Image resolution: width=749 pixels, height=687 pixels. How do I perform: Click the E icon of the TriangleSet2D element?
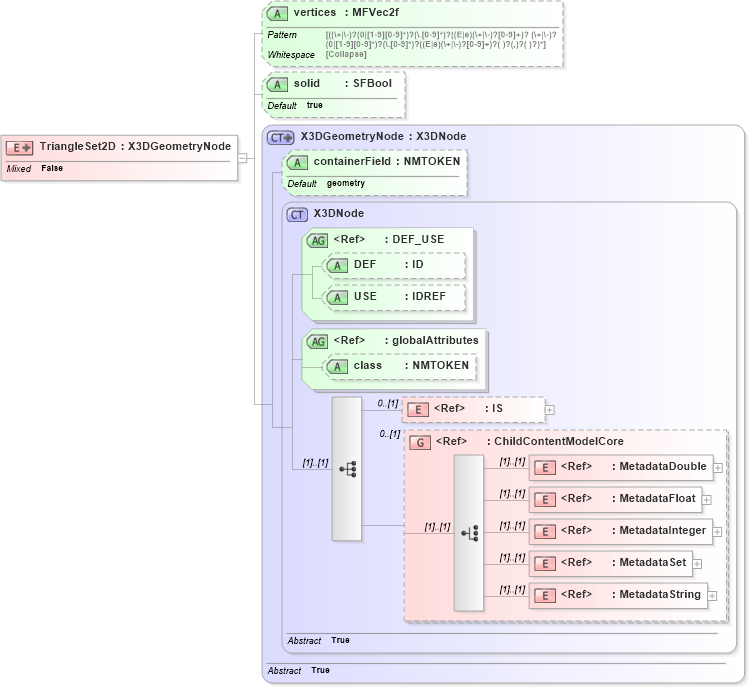[20, 148]
